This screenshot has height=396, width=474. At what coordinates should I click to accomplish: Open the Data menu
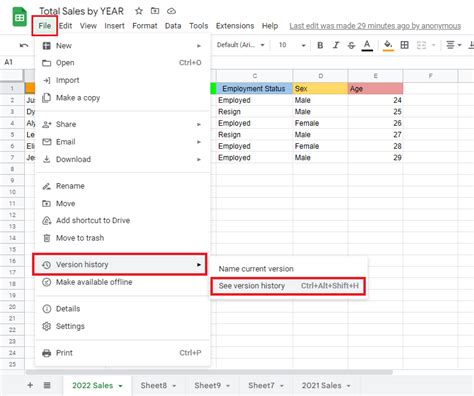pyautogui.click(x=173, y=26)
